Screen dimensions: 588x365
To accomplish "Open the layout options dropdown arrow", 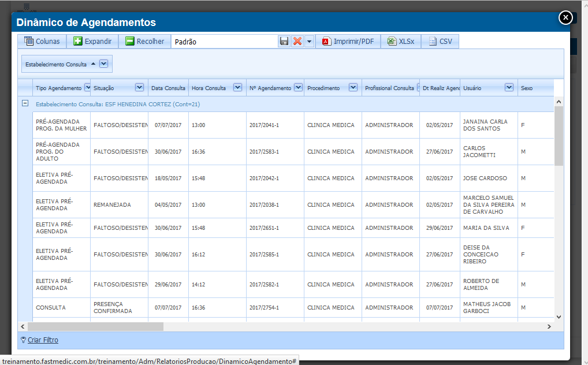I will click(x=310, y=41).
